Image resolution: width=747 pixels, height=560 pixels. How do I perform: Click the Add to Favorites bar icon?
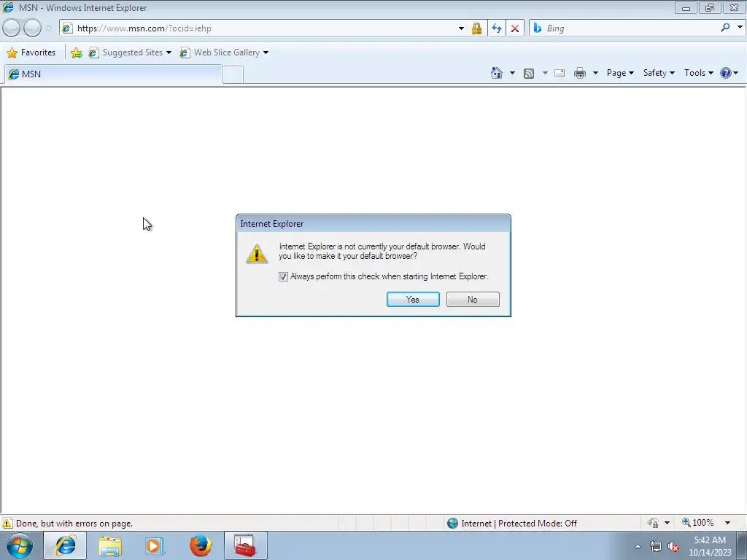click(x=76, y=52)
